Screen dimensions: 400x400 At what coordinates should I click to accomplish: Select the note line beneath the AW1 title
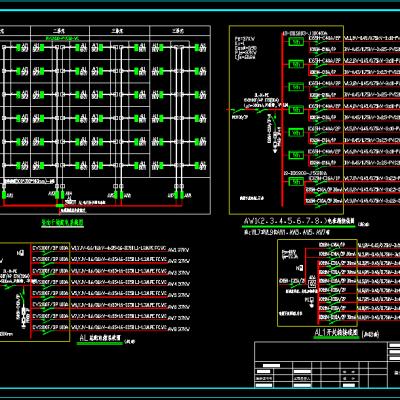tap(287, 233)
